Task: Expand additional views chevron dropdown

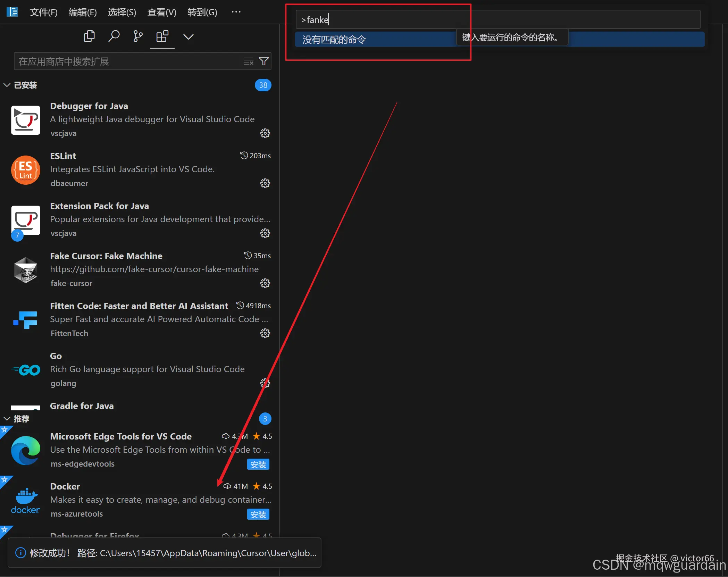Action: click(188, 36)
